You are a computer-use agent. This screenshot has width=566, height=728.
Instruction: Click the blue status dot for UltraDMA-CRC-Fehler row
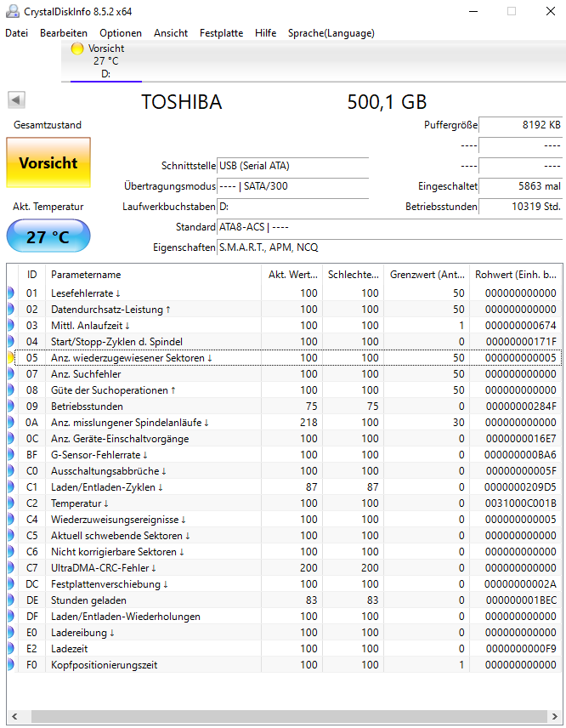point(10,568)
